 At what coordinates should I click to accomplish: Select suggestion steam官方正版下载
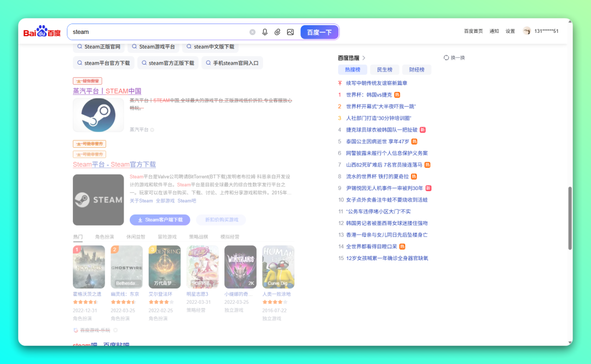(x=168, y=63)
